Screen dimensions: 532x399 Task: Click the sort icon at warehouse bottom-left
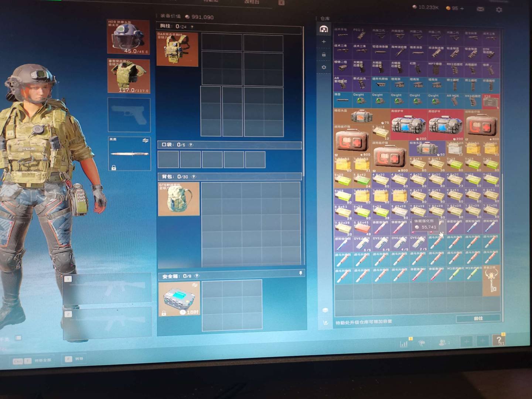(325, 323)
